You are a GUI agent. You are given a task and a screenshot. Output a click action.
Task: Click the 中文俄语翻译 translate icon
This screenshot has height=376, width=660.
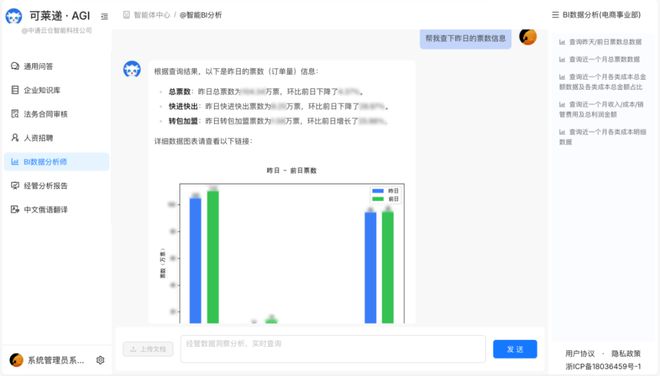(15, 209)
